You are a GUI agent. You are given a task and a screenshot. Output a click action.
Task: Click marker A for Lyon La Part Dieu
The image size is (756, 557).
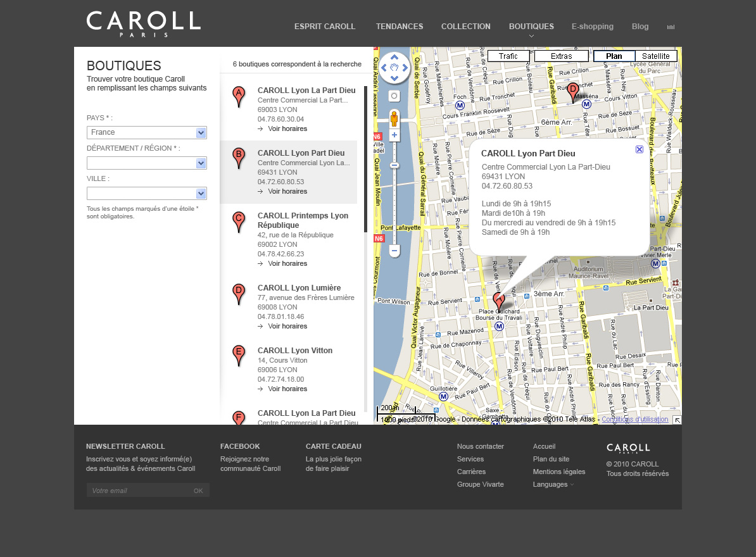pyautogui.click(x=238, y=96)
